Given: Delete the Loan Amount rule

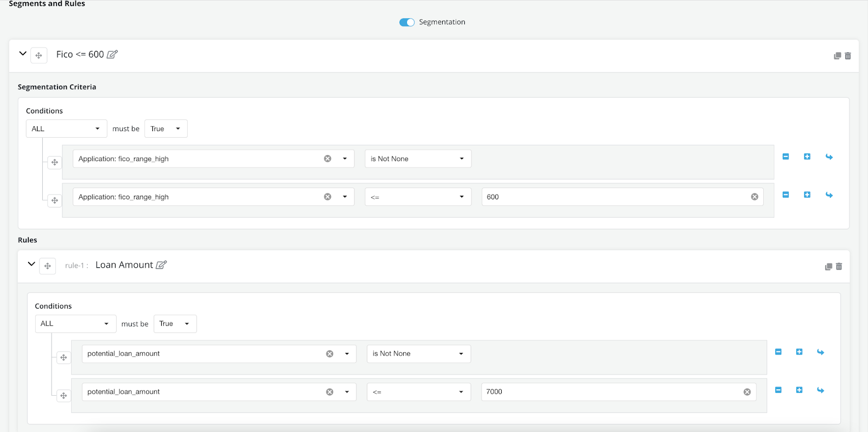Looking at the screenshot, I should (839, 267).
